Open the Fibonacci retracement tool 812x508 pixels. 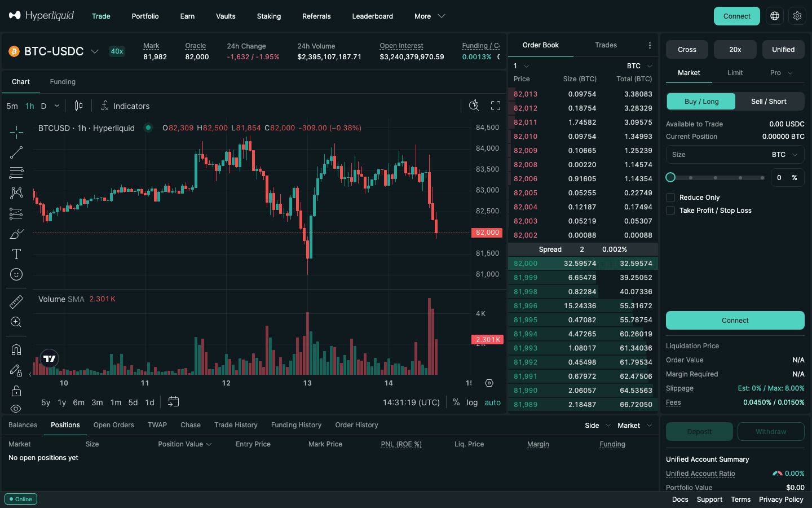click(16, 173)
